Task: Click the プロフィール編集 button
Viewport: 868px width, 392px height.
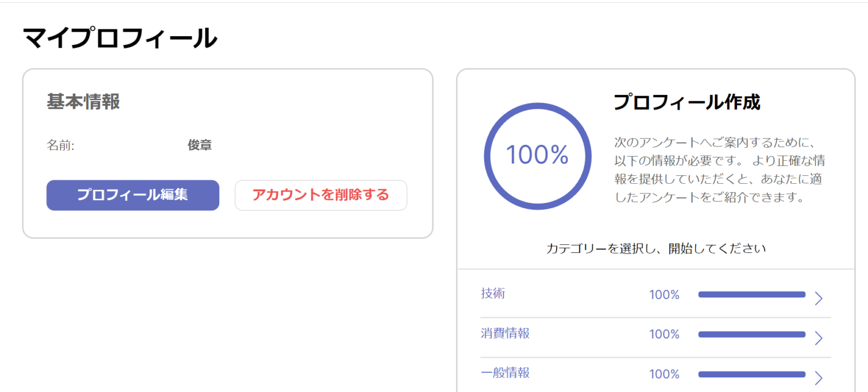Action: click(x=132, y=195)
